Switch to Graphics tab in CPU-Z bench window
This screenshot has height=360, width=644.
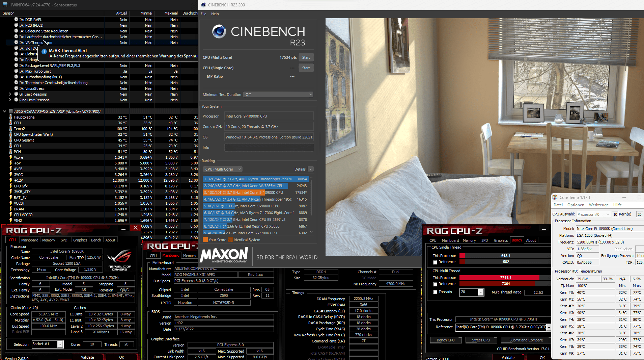pos(501,240)
